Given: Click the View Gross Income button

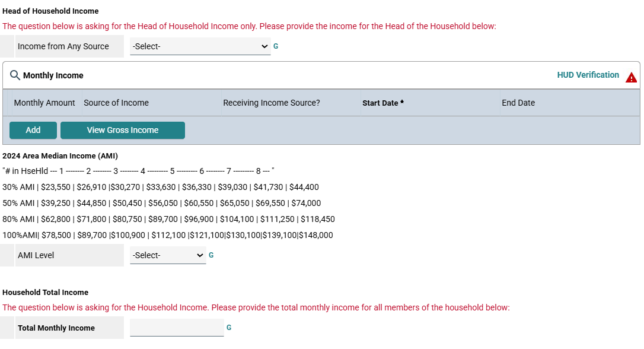Looking at the screenshot, I should point(123,130).
